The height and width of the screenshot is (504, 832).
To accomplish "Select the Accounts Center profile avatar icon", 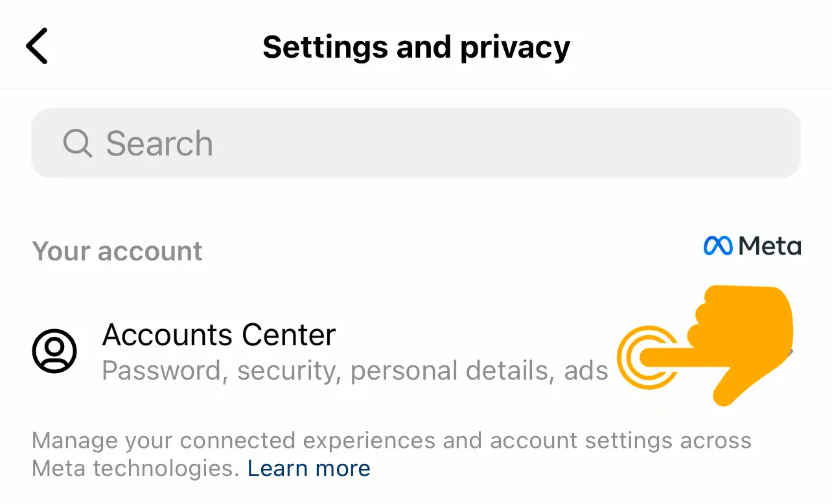I will click(x=54, y=351).
